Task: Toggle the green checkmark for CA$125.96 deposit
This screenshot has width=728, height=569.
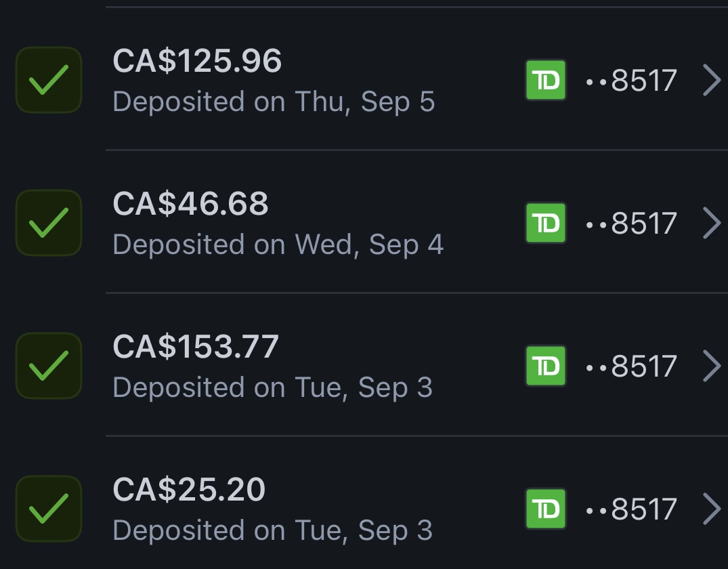Action: [49, 80]
